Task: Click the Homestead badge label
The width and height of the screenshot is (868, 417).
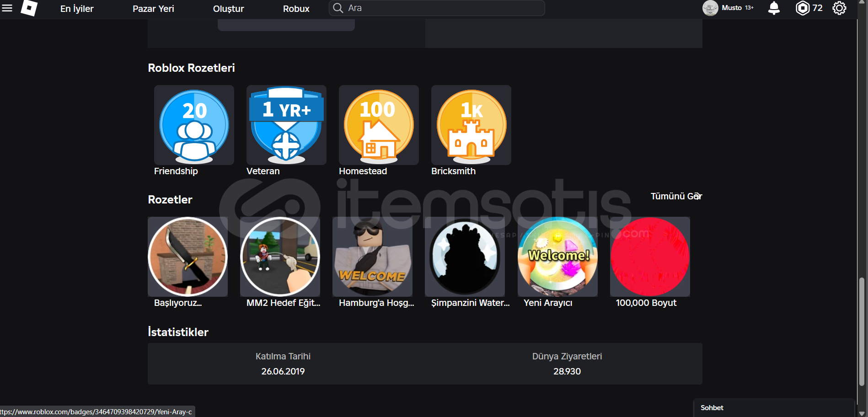Action: click(x=363, y=171)
